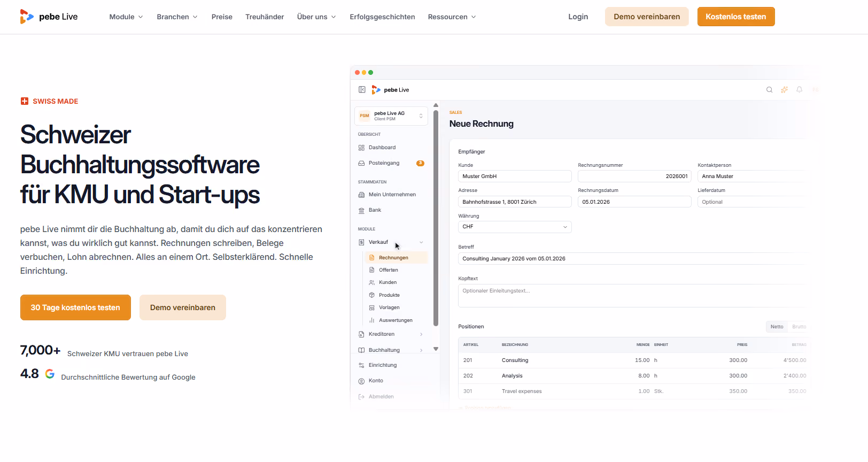Click the Rechnungsdatum field 05.01.2026
Viewport: 868px width, 462px height.
(634, 202)
